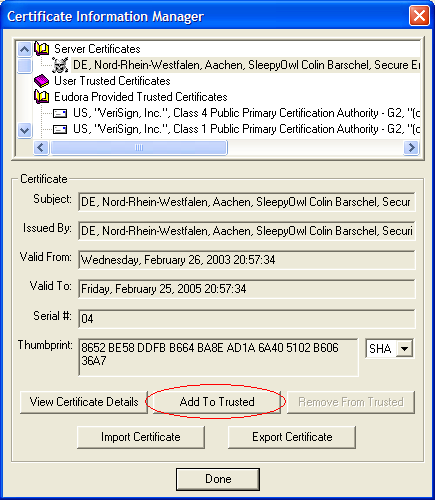Click the View Certificate Details button
The width and height of the screenshot is (435, 500).
[84, 402]
